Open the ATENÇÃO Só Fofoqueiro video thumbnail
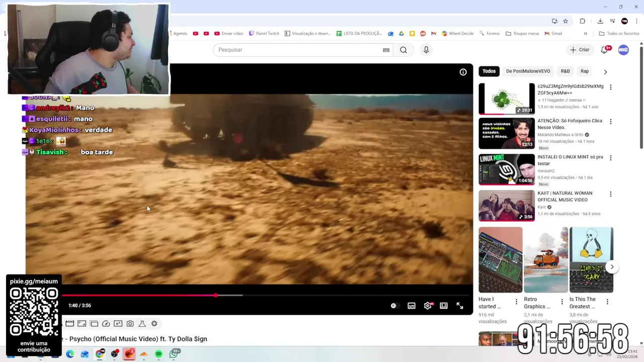 507,133
